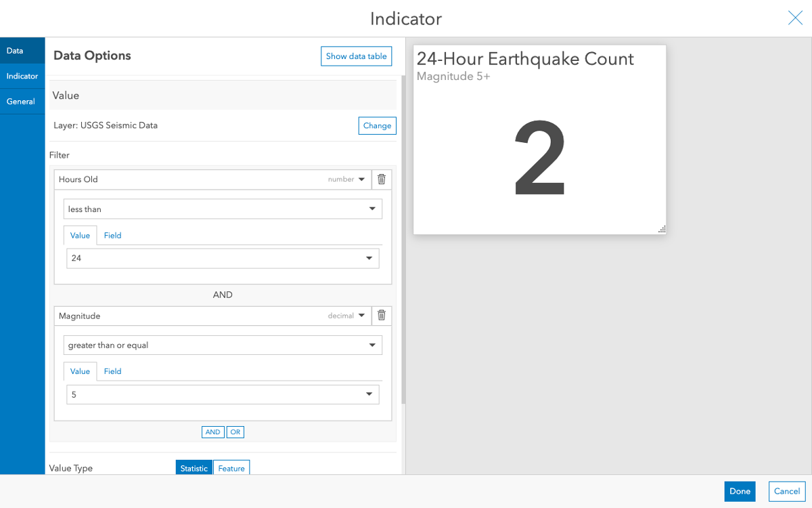Select the Field tab in the Hours Old filter
Viewport: 812px width, 508px height.
point(112,235)
